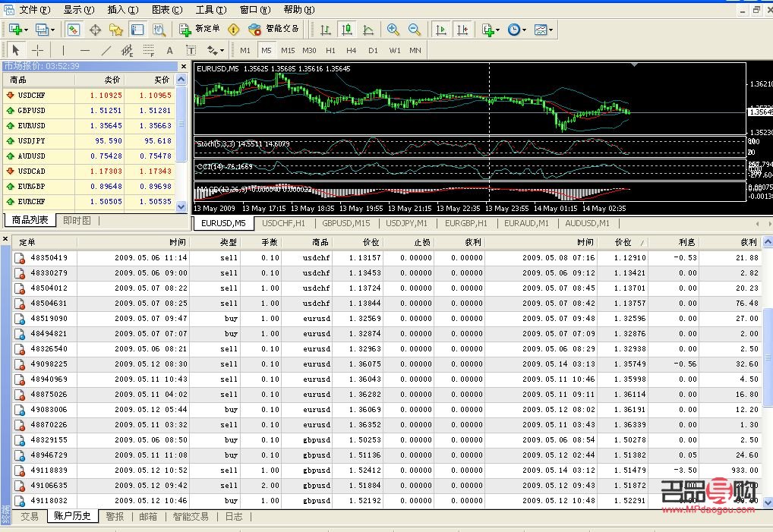Toggle chart auto scroll
773x532 pixels.
[x=440, y=30]
